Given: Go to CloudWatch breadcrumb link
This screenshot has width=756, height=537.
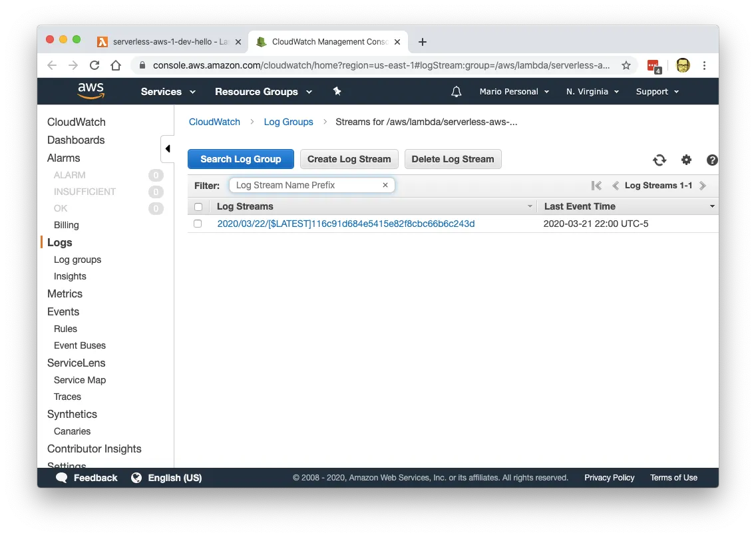Looking at the screenshot, I should 214,122.
